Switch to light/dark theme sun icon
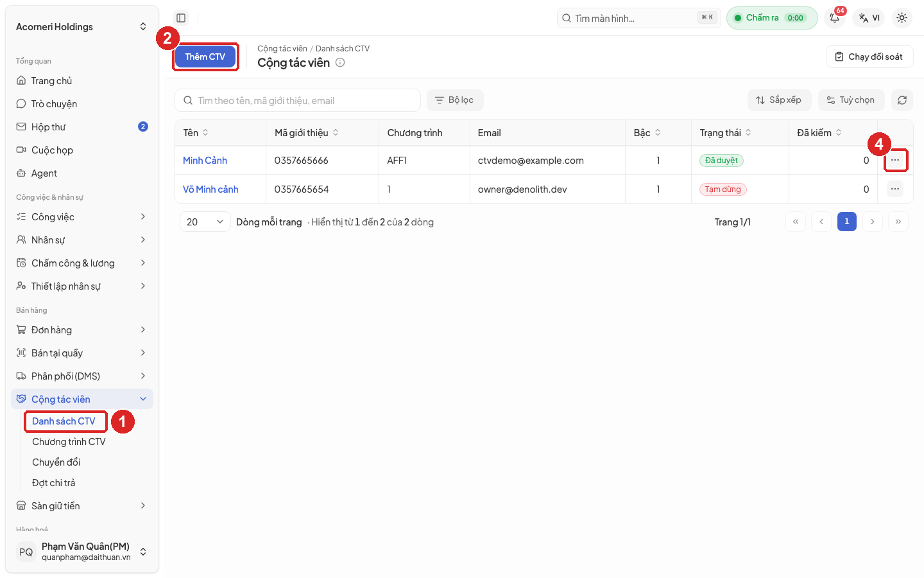924x578 pixels. 902,18
